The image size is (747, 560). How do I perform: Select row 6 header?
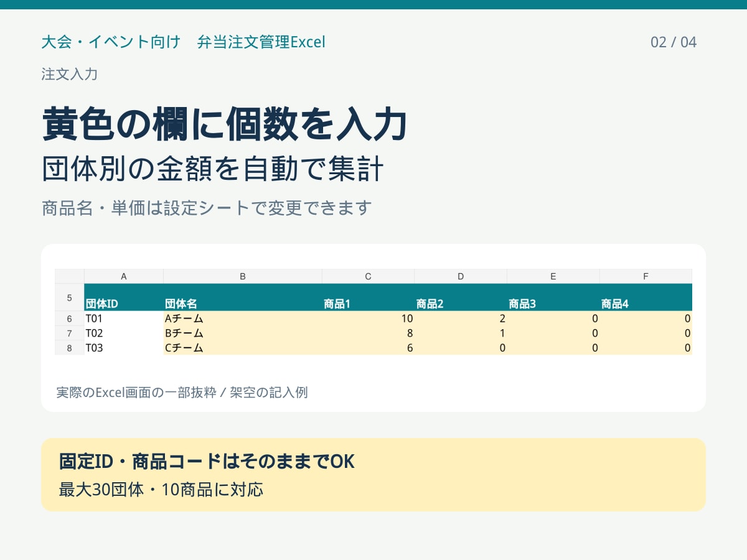[x=70, y=319]
